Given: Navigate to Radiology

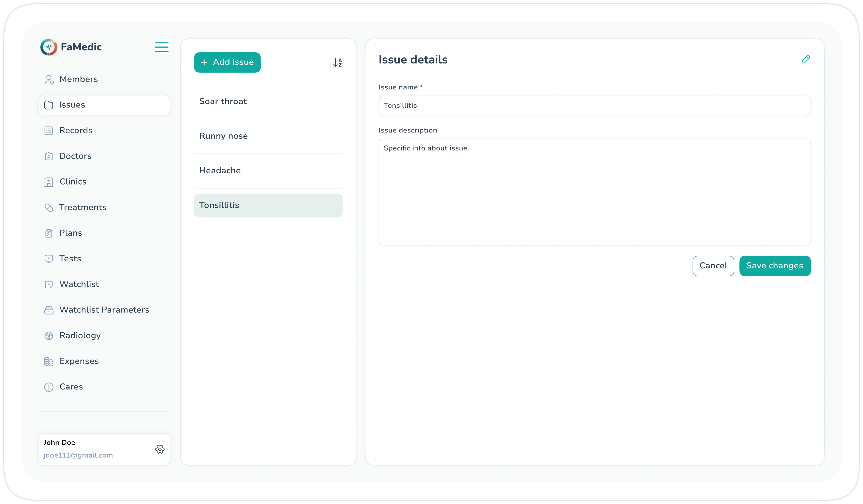Looking at the screenshot, I should 104,336.
